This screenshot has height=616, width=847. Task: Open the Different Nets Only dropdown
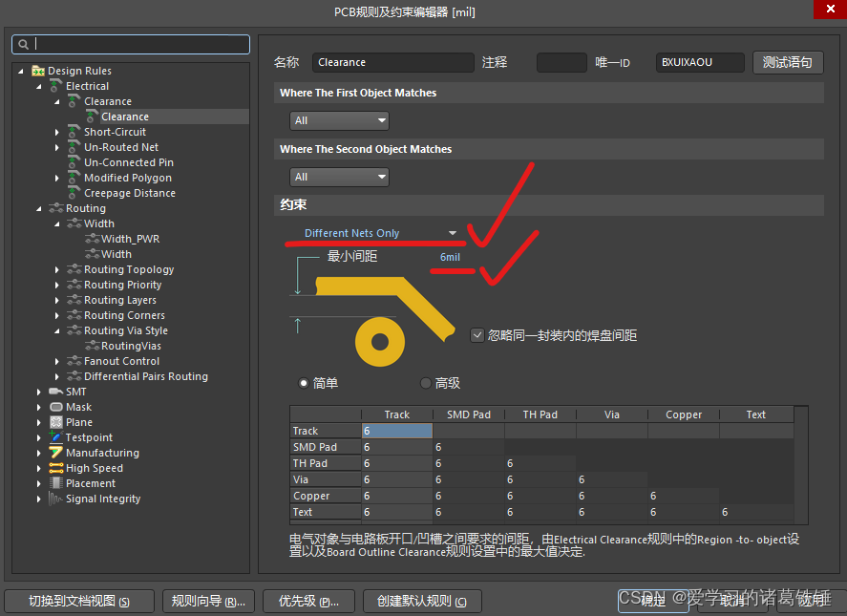tap(379, 233)
